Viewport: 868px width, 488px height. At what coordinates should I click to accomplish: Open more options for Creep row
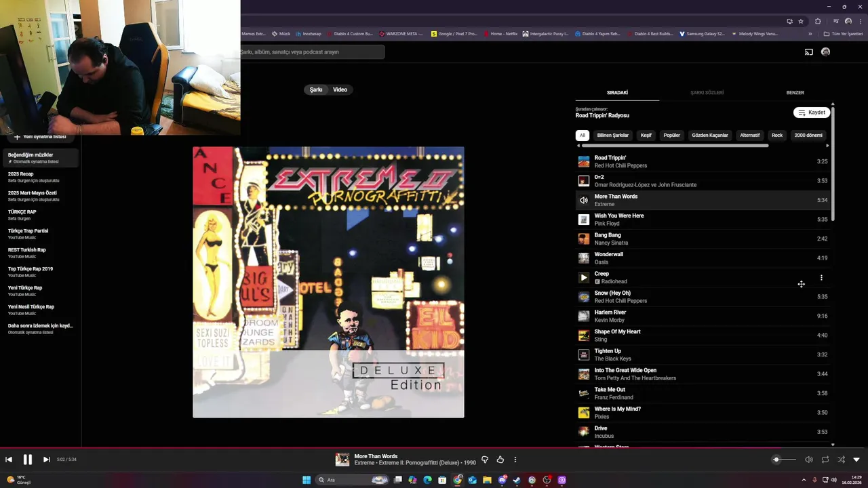pos(821,277)
